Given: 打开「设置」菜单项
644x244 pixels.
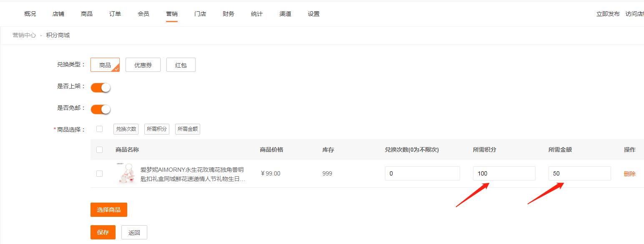Looking at the screenshot, I should click(312, 13).
